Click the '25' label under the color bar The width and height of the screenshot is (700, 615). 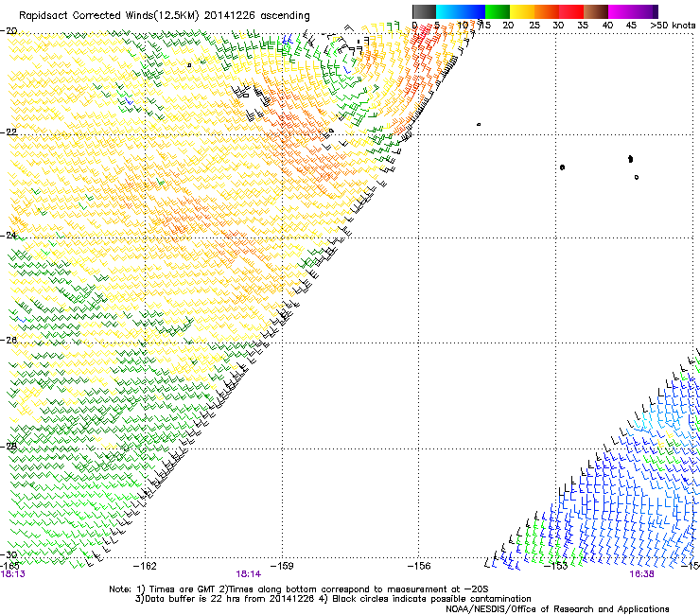[534, 26]
